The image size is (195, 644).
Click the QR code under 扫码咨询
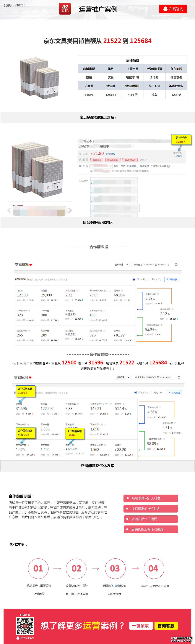[25, 626]
